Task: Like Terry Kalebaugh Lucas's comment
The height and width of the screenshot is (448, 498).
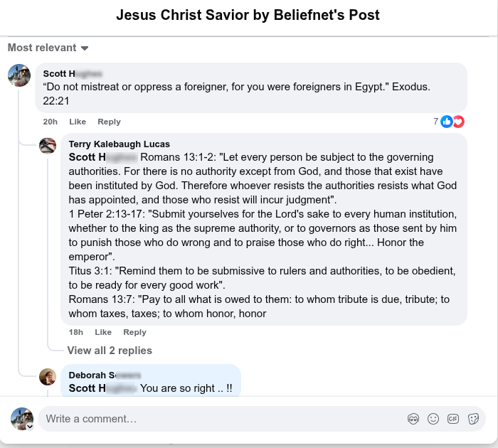Action: [103, 332]
